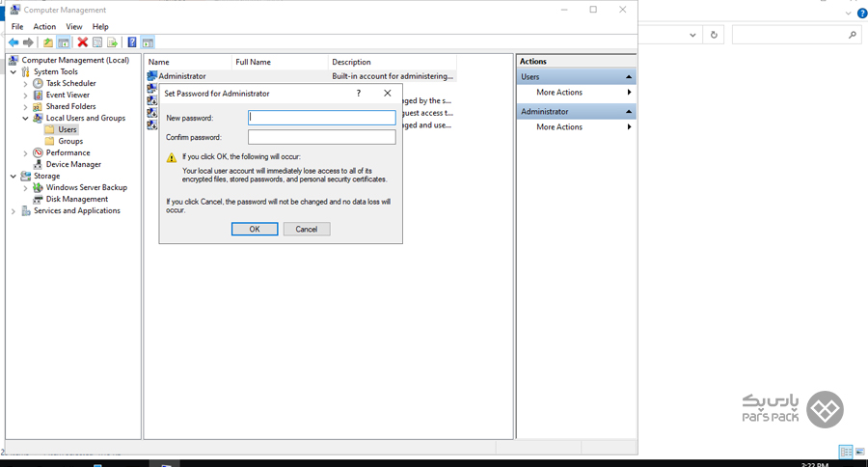The height and width of the screenshot is (467, 868).
Task: Open the address dropdown in background window
Action: pos(692,35)
